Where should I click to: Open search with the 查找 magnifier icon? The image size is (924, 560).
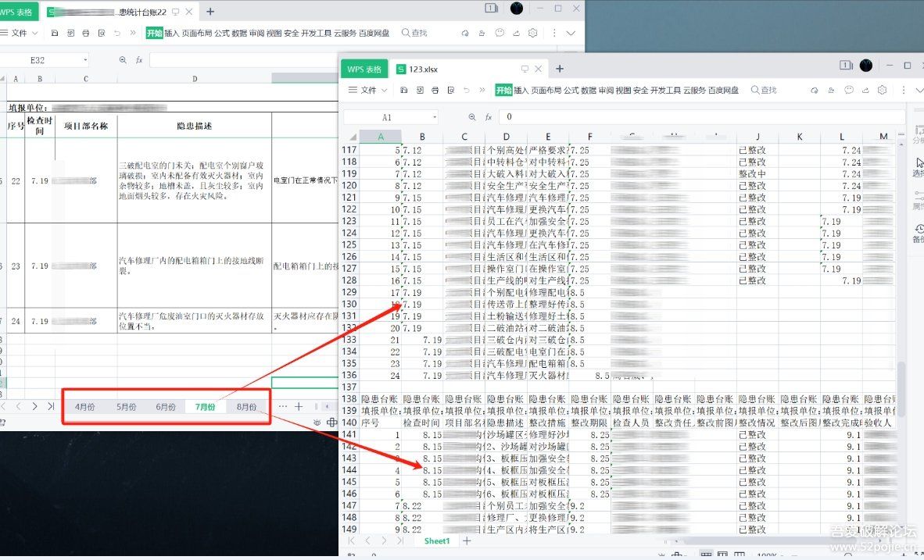pos(762,90)
